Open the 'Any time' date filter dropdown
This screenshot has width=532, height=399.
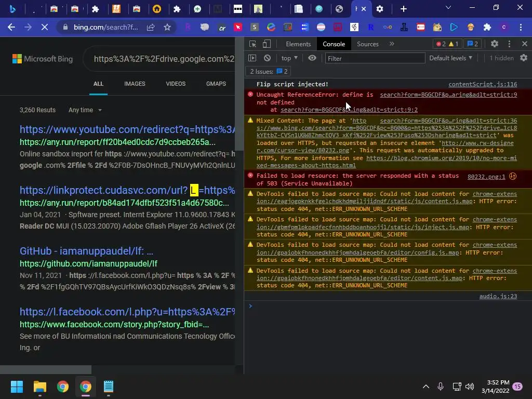tap(85, 110)
